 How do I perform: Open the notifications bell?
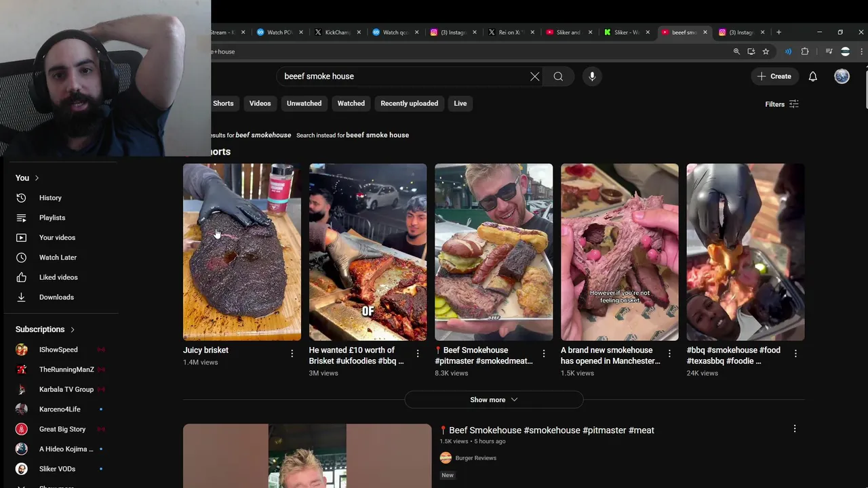(812, 77)
